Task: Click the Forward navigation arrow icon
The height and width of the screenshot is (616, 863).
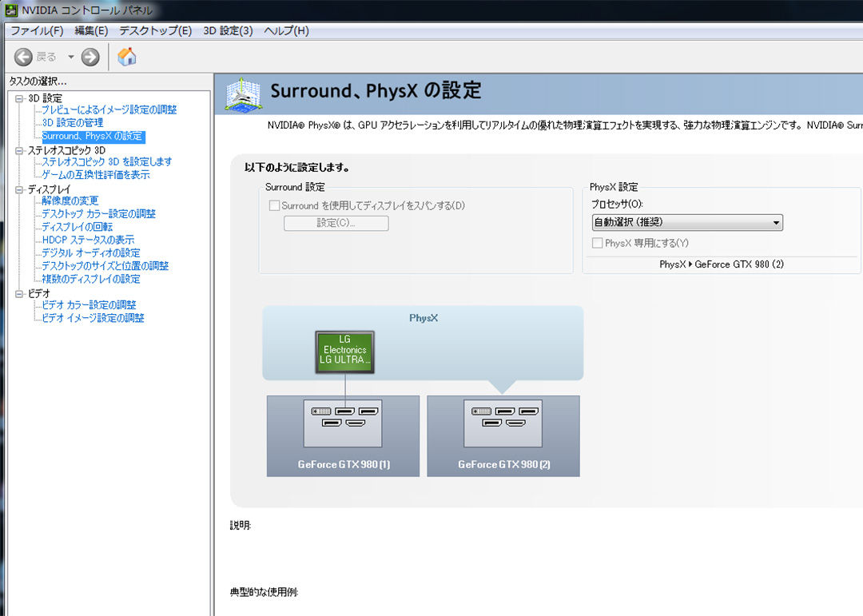Action: click(90, 57)
